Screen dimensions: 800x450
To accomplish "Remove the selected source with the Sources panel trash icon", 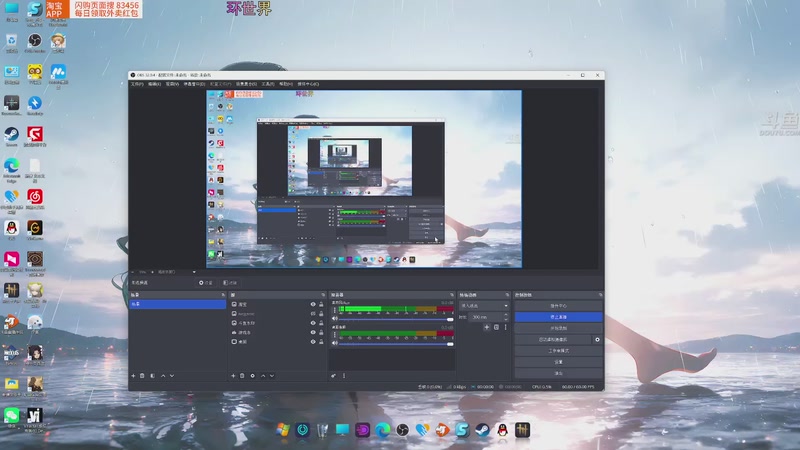I will click(242, 376).
